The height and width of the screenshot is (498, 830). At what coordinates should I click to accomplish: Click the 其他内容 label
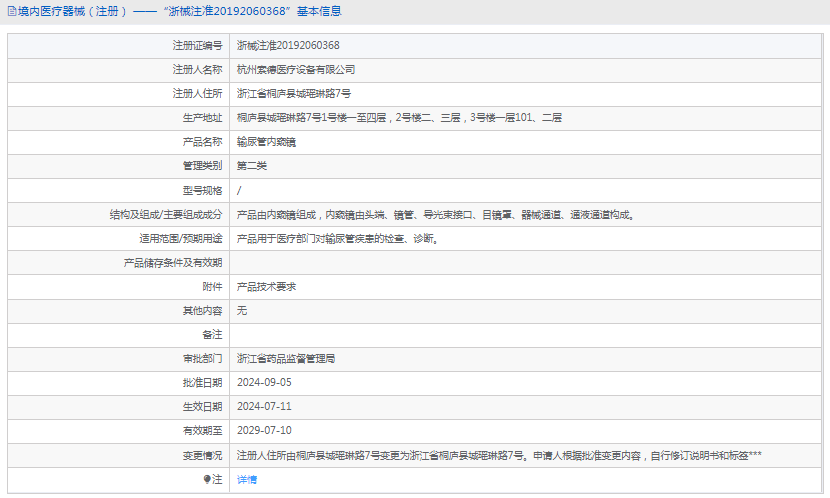[203, 311]
